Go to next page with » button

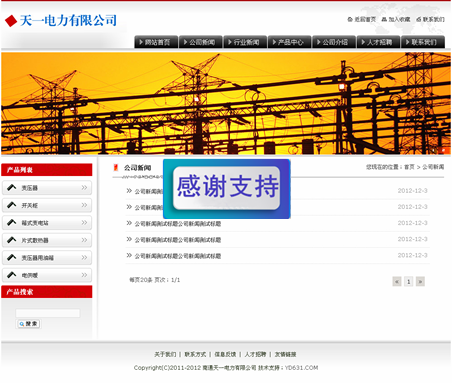pyautogui.click(x=420, y=282)
